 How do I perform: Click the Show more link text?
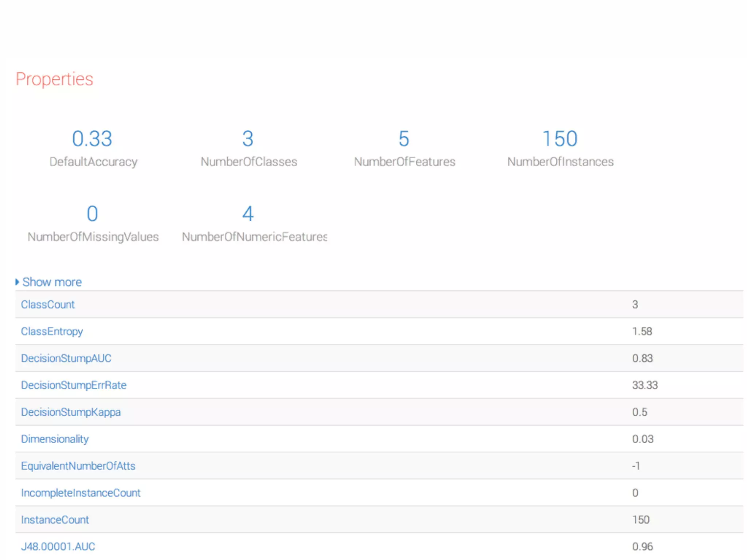coord(52,282)
